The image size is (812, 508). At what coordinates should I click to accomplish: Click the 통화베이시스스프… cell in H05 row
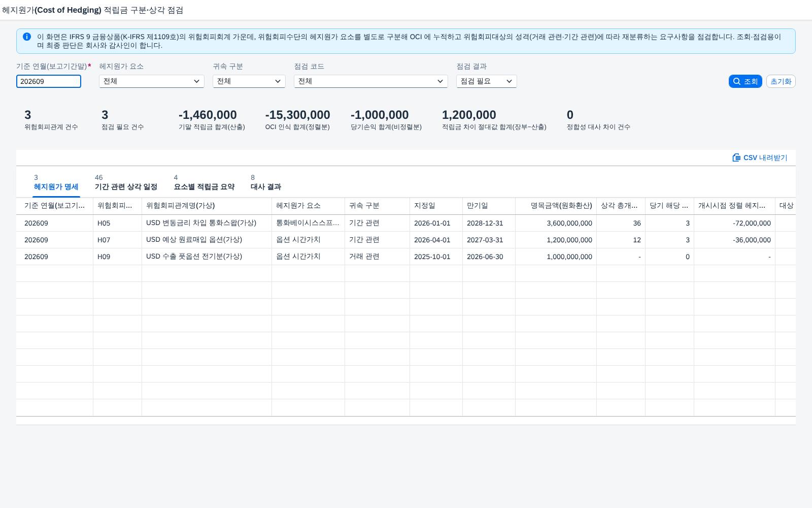click(x=309, y=223)
